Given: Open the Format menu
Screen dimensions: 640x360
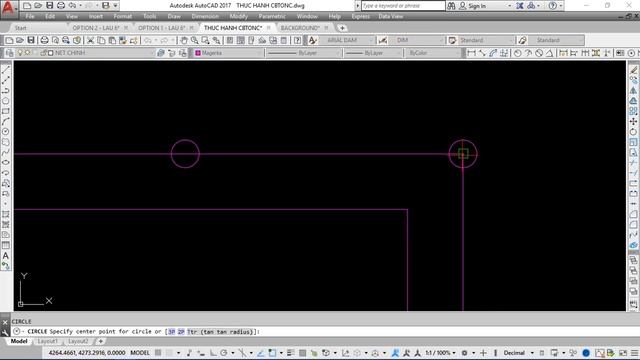Looking at the screenshot, I should (122, 17).
